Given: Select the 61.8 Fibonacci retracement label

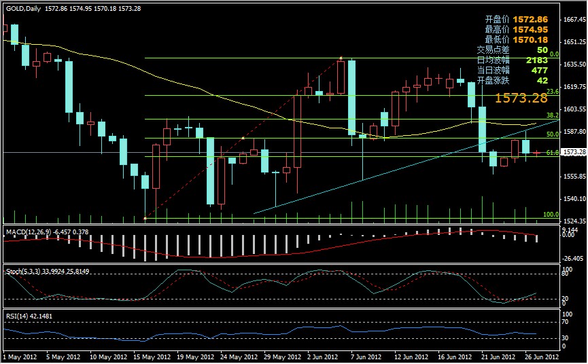Looking at the screenshot, I should click(x=552, y=153).
